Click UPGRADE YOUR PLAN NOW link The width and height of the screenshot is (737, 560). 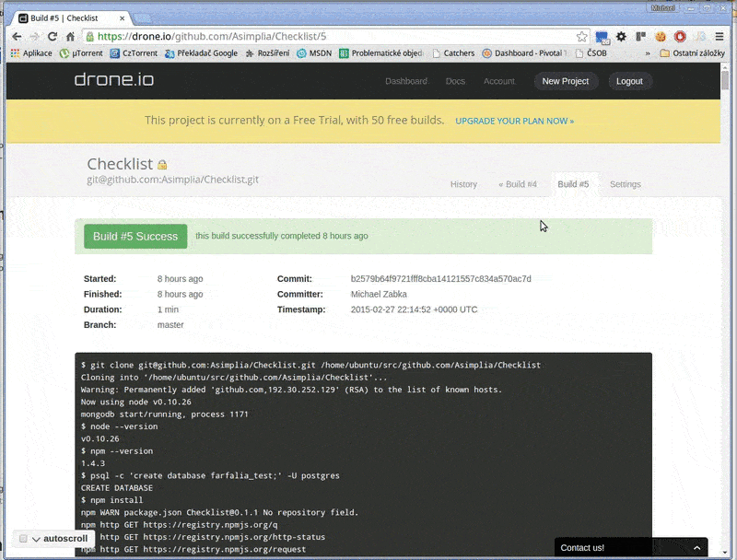coord(514,122)
